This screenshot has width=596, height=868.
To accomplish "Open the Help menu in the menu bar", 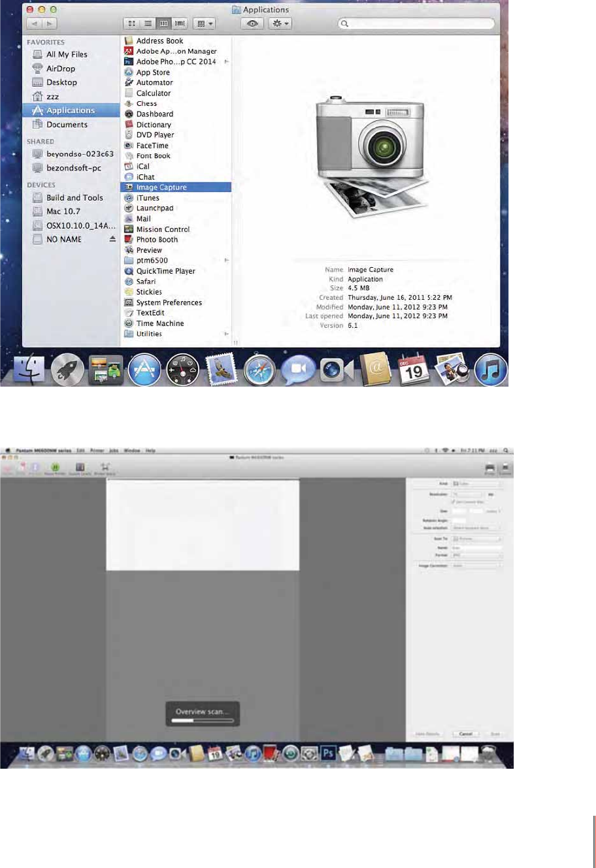I will pyautogui.click(x=150, y=451).
